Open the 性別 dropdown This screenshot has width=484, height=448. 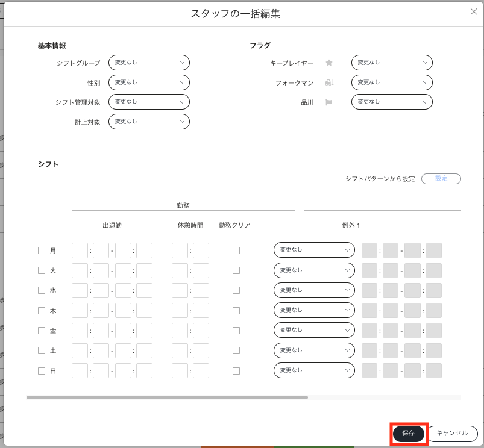click(149, 82)
